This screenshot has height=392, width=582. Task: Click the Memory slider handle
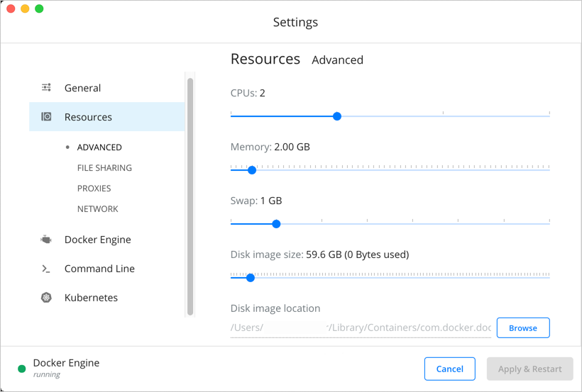[x=252, y=170]
